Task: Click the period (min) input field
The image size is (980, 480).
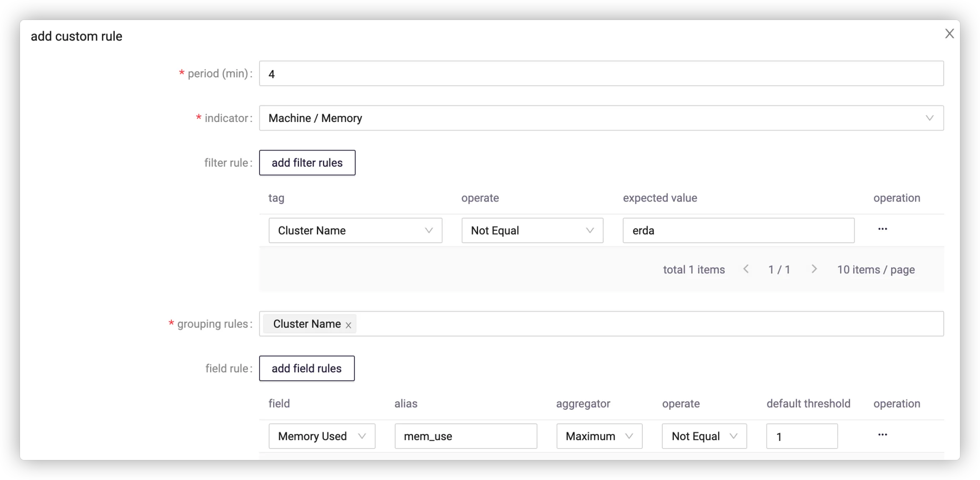Action: click(601, 74)
